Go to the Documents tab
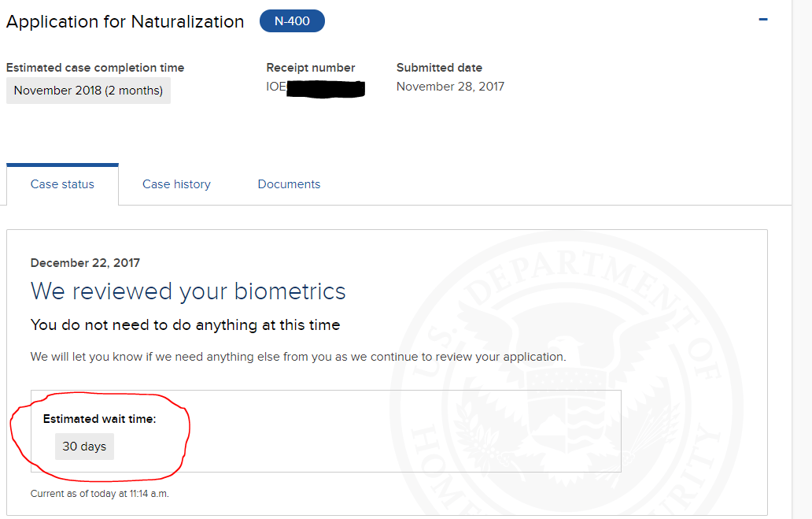Image resolution: width=812 pixels, height=519 pixels. (x=289, y=184)
